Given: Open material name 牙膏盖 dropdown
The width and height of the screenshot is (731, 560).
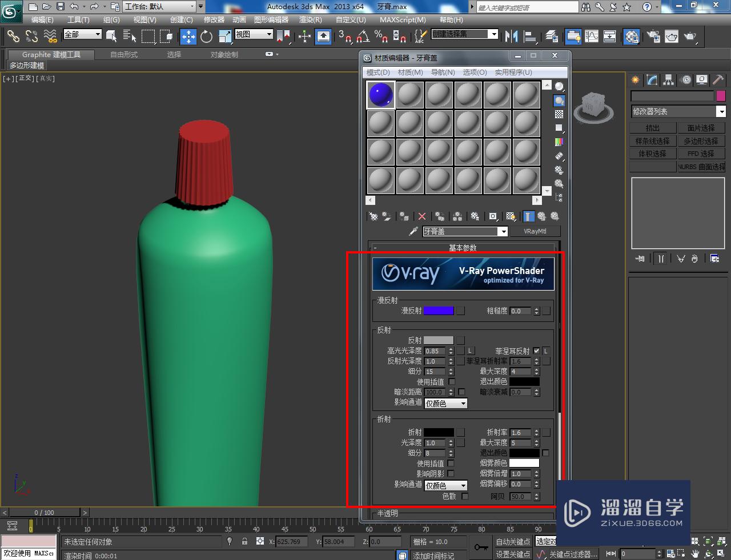Looking at the screenshot, I should (465, 231).
